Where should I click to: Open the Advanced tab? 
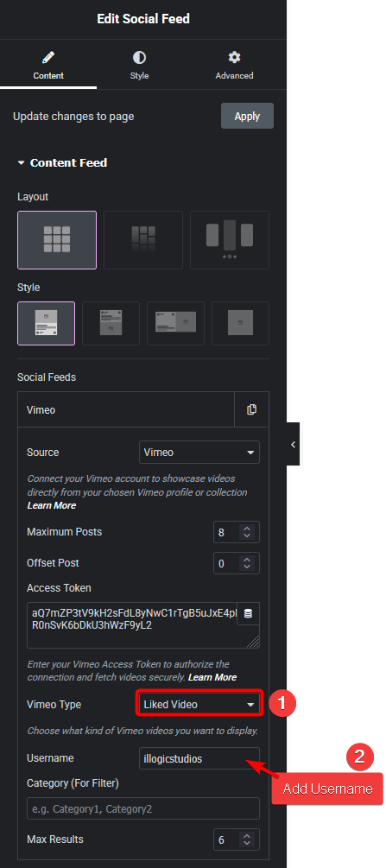point(234,66)
